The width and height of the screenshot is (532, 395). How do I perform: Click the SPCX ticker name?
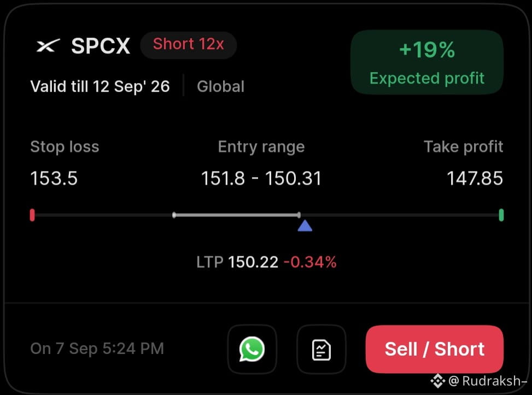click(x=101, y=46)
